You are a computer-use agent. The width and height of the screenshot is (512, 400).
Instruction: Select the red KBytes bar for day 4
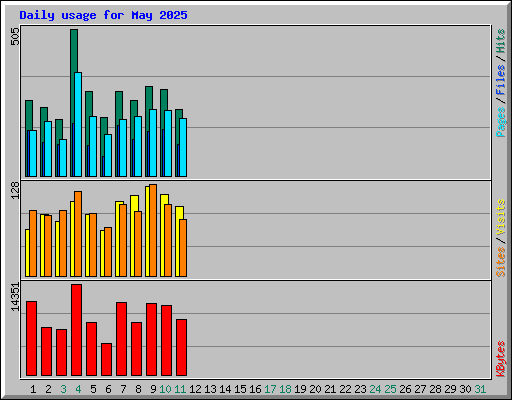[76, 330]
